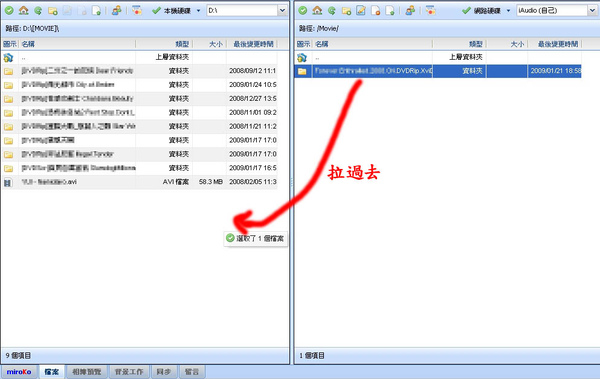Go to home folder in left local pane
600x379 pixels.
[x=24, y=11]
